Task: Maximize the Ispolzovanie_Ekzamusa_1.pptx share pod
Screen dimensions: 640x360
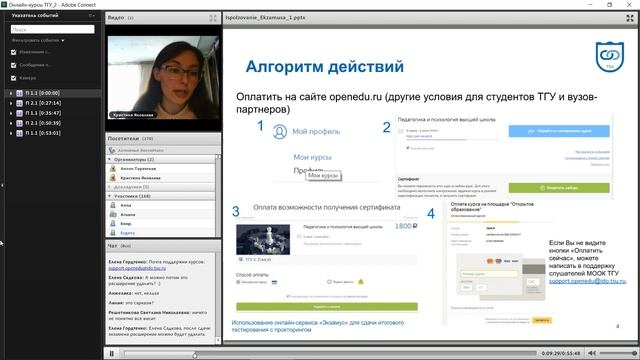Action: [630, 18]
